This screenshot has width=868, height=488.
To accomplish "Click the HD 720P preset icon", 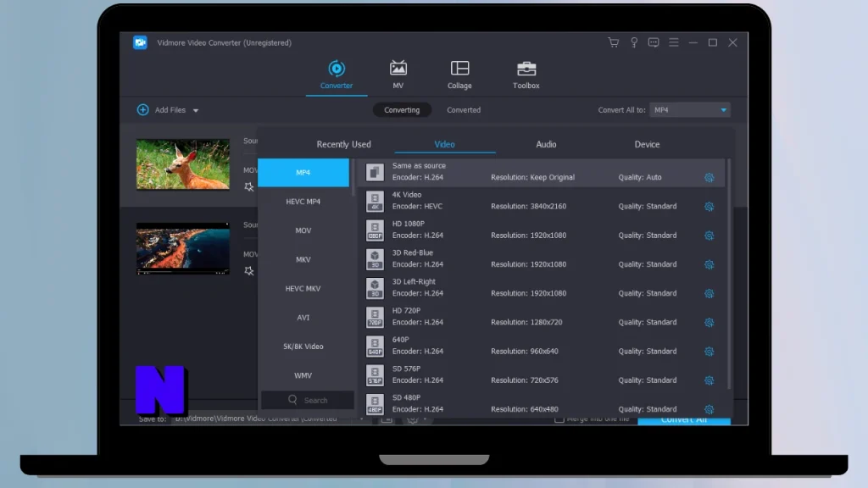I will pyautogui.click(x=375, y=317).
